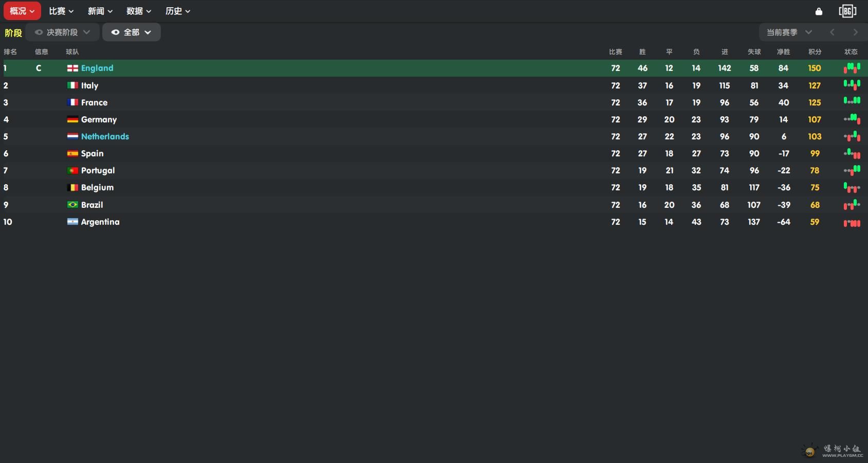Click the Brazil flag icon
The image size is (868, 463).
pyautogui.click(x=72, y=205)
